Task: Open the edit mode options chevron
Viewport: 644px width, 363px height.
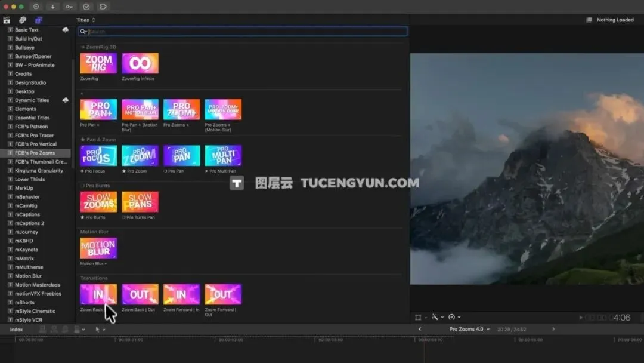Action: [83, 330]
